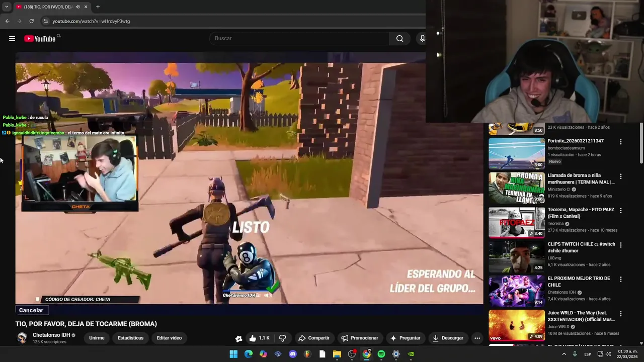The width and height of the screenshot is (644, 362).
Task: Open Chetalonso IDH channel avatar
Action: click(x=22, y=338)
